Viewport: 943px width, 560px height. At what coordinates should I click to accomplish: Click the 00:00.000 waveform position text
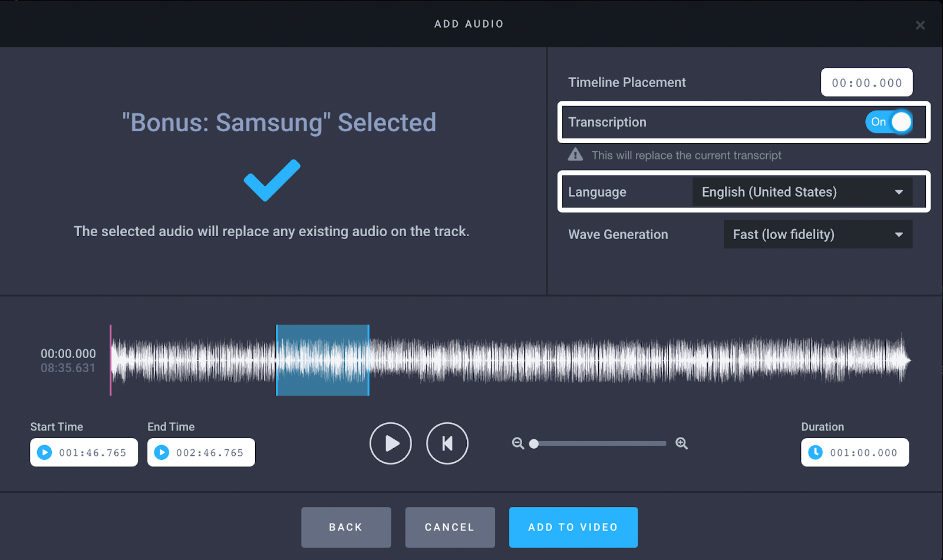click(x=68, y=354)
